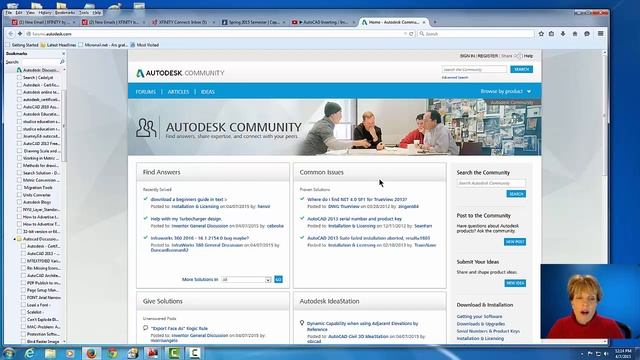
Task: Open the History menu
Action: [45, 13]
